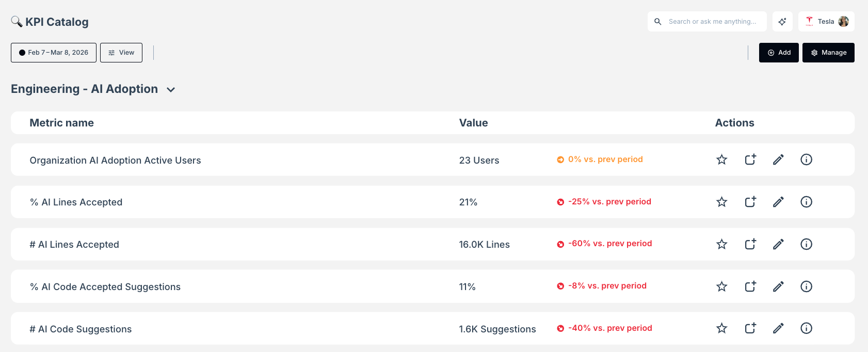
Task: Star the Organization AI Adoption Active Users metric
Action: pos(721,159)
